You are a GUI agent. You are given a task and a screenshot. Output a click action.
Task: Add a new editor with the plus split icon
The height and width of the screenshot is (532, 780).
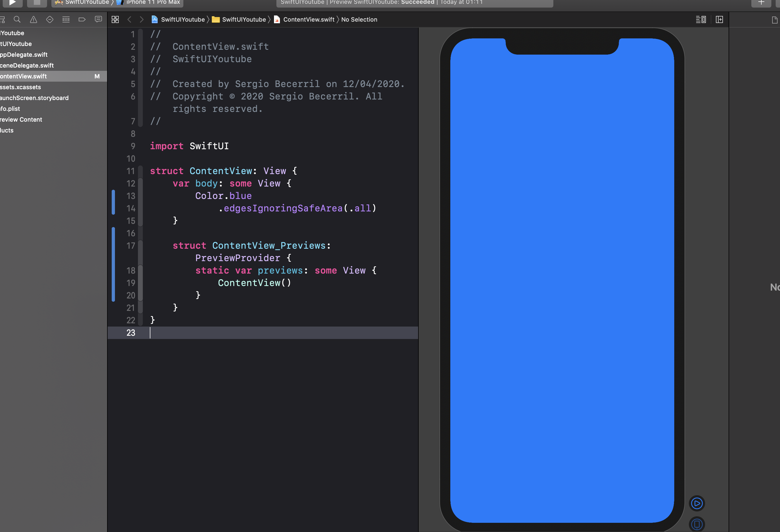[720, 19]
